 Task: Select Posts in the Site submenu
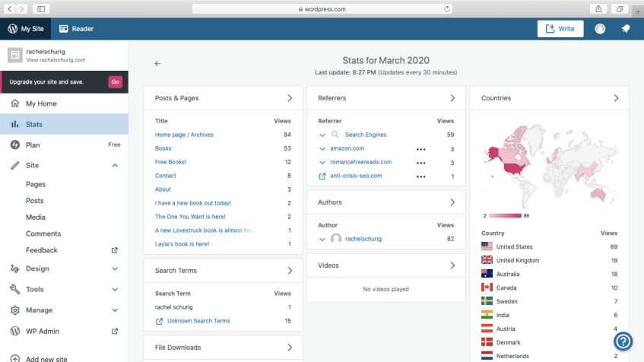point(35,201)
